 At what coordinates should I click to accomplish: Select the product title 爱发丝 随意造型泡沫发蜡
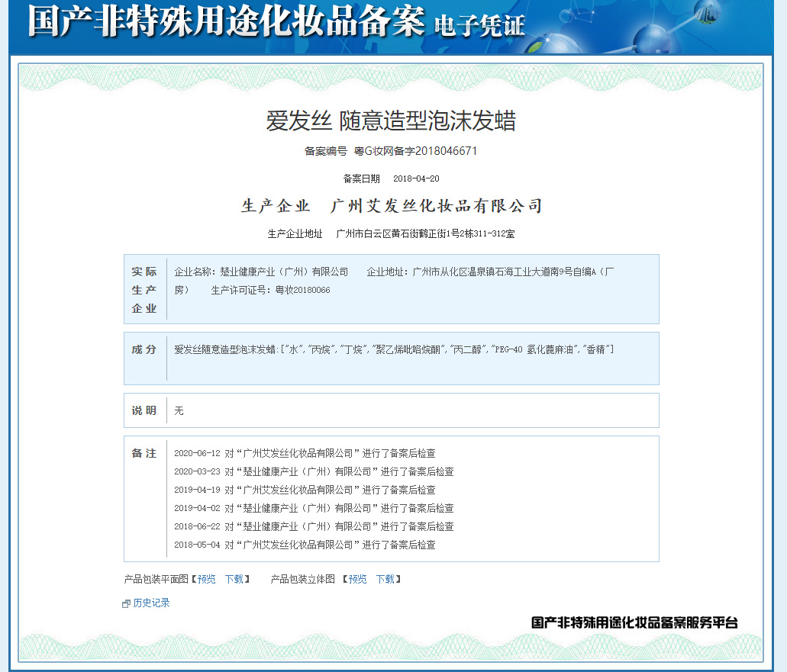tap(391, 121)
